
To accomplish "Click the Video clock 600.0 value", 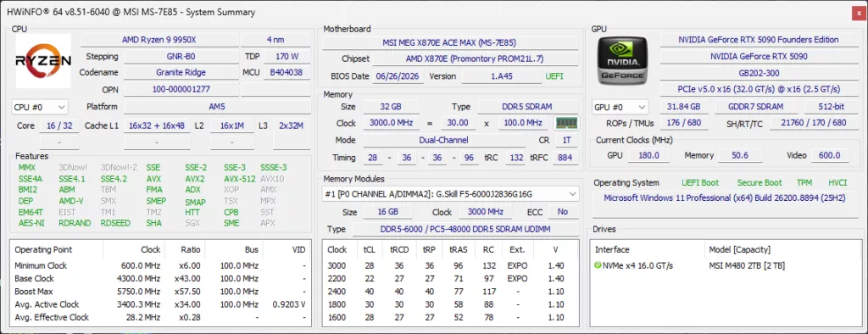I will [829, 156].
